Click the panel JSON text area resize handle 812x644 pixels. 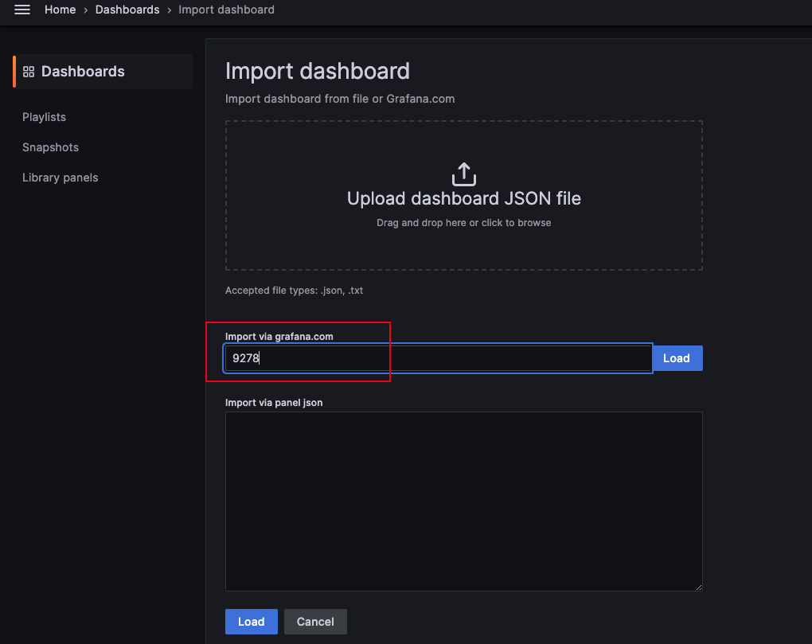(x=698, y=587)
